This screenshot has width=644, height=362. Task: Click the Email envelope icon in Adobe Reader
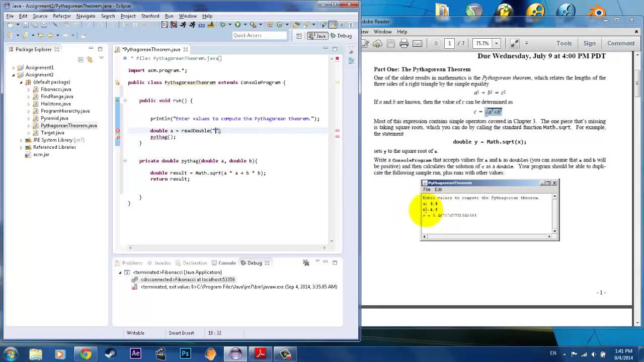coord(417,44)
